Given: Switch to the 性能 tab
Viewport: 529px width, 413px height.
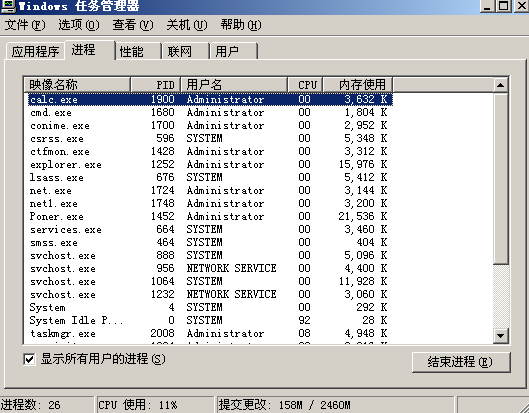Looking at the screenshot, I should coord(138,52).
